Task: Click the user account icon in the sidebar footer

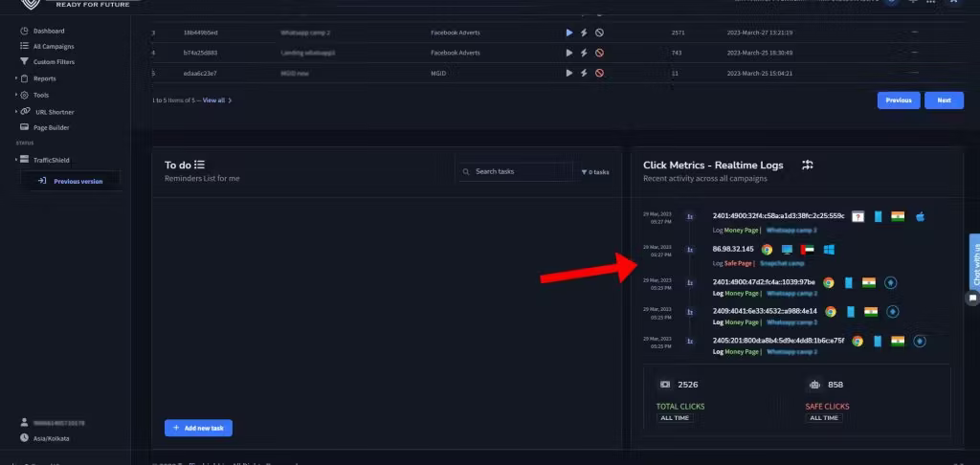Action: pyautogui.click(x=24, y=423)
